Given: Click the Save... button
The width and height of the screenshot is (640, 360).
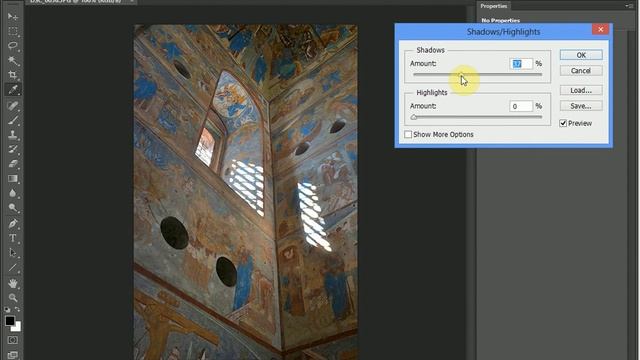Looking at the screenshot, I should tap(581, 106).
